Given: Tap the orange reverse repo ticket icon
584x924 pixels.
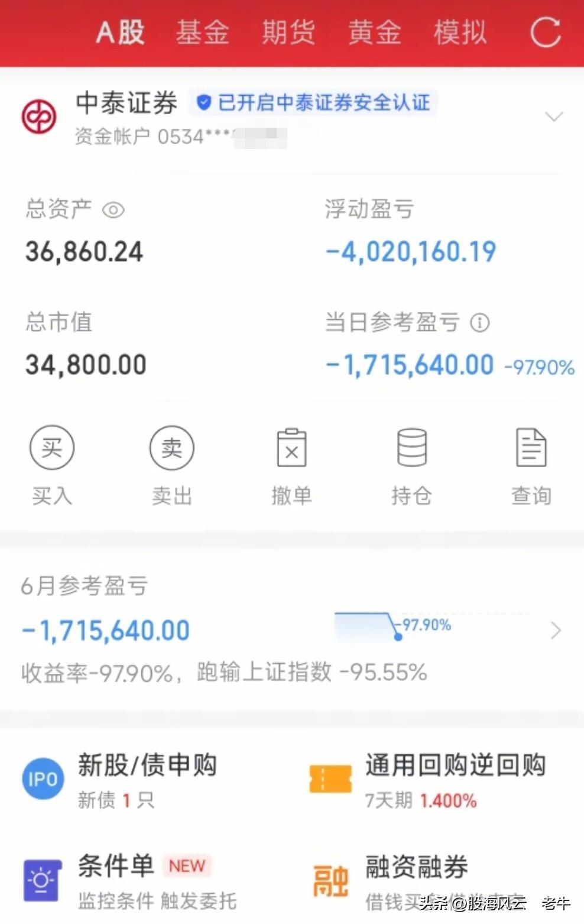Looking at the screenshot, I should coord(330,779).
